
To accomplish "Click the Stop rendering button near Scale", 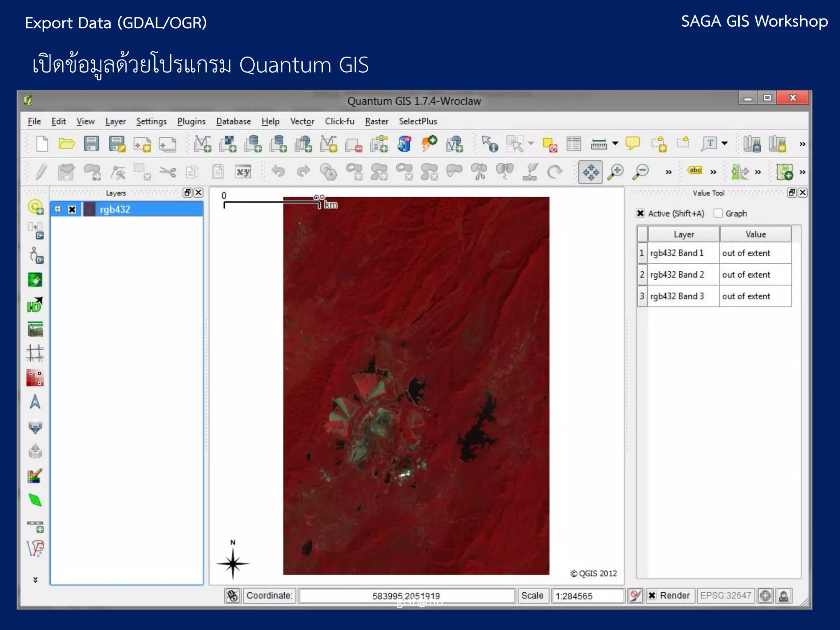I will point(635,596).
